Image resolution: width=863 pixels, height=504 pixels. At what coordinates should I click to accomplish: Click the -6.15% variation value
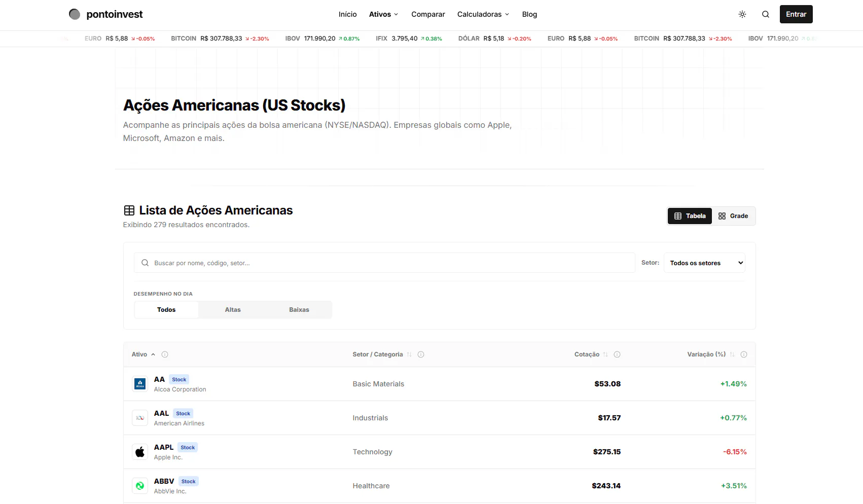735,452
